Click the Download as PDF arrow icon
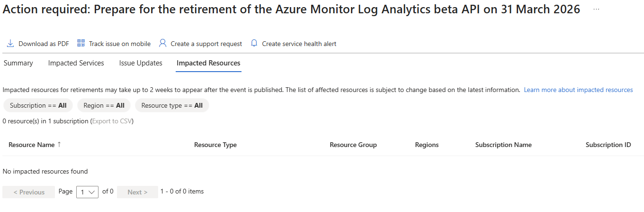This screenshot has width=644, height=212. [10, 44]
